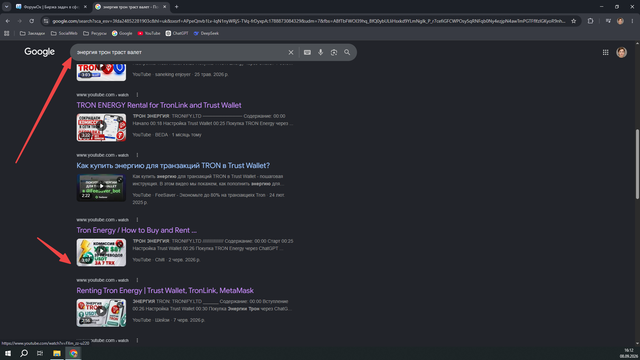The width and height of the screenshot is (640, 360).
Task: Click the URL address bar
Action: (309, 21)
